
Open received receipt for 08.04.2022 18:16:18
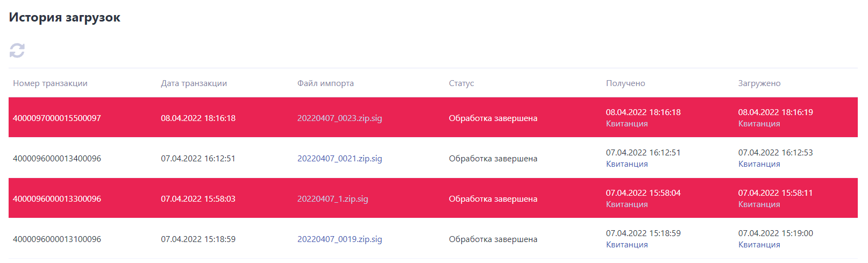click(627, 124)
